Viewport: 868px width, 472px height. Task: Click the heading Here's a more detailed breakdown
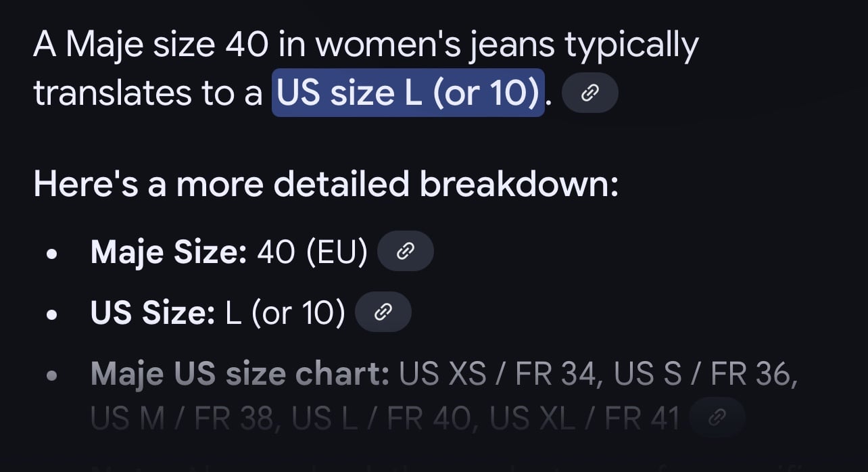pos(326,184)
